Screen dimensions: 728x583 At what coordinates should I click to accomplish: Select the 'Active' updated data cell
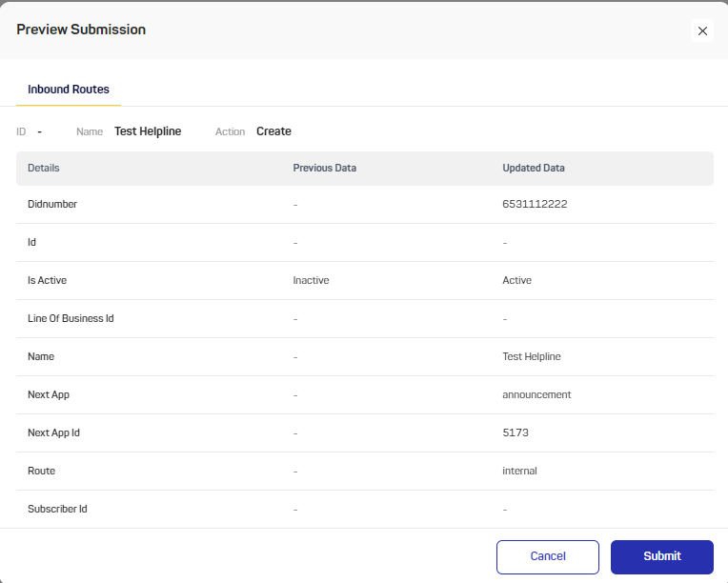click(x=516, y=280)
